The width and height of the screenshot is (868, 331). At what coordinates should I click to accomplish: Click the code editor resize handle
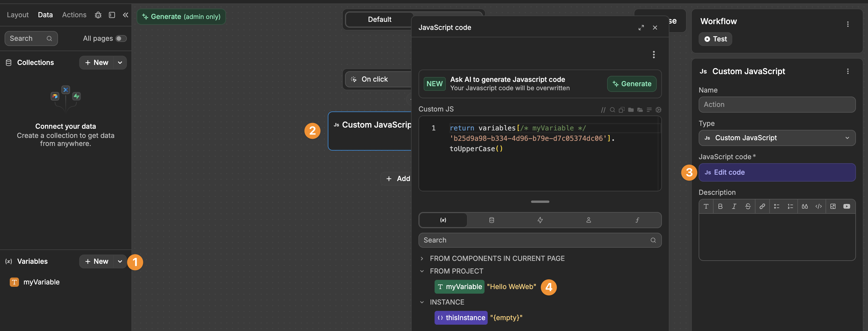540,202
